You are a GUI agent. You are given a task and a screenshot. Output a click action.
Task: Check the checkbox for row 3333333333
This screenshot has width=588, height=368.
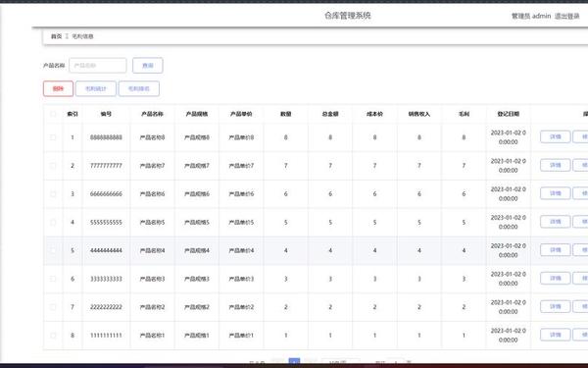click(x=53, y=279)
